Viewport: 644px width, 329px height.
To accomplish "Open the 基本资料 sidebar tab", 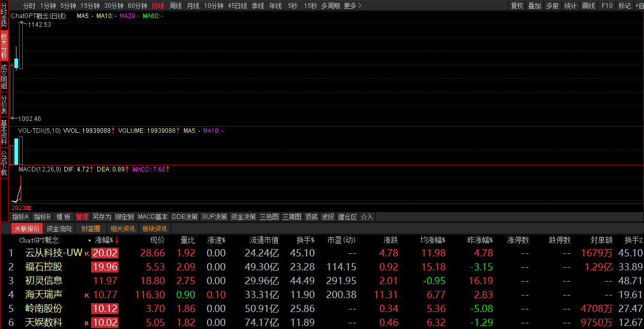I will point(4,132).
